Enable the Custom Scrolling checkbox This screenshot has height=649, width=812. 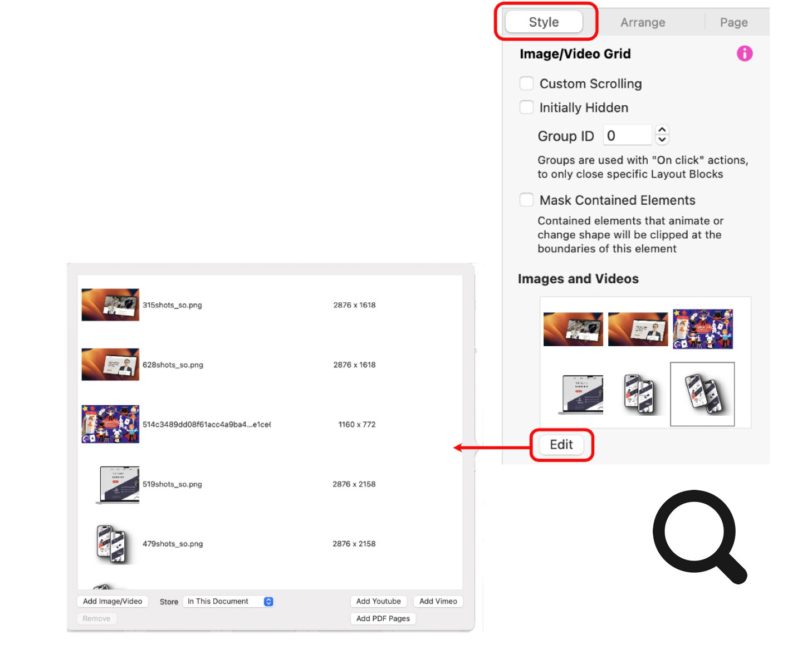pos(526,83)
